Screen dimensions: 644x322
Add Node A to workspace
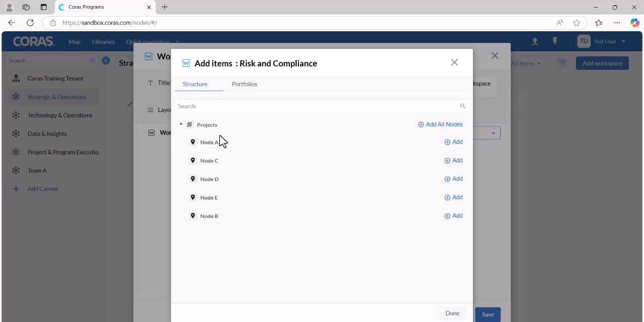tap(453, 142)
